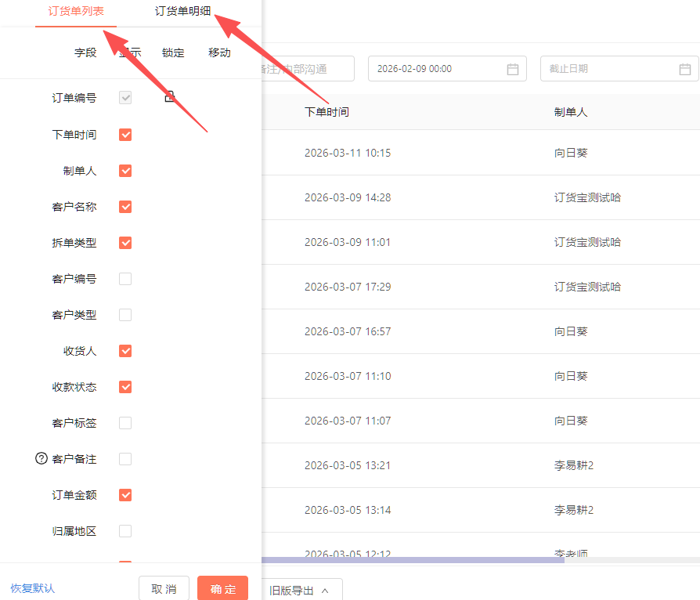The height and width of the screenshot is (600, 700).
Task: Click the order time 2026-03-09 11:01
Action: coord(348,242)
